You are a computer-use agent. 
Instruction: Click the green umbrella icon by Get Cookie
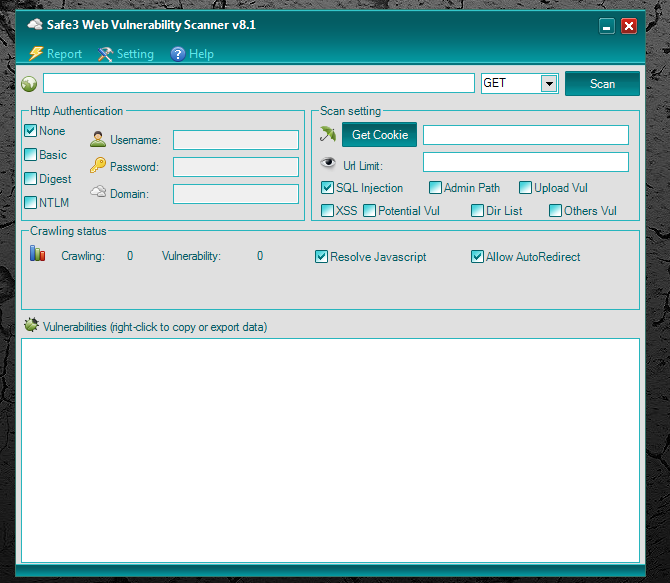coord(328,134)
